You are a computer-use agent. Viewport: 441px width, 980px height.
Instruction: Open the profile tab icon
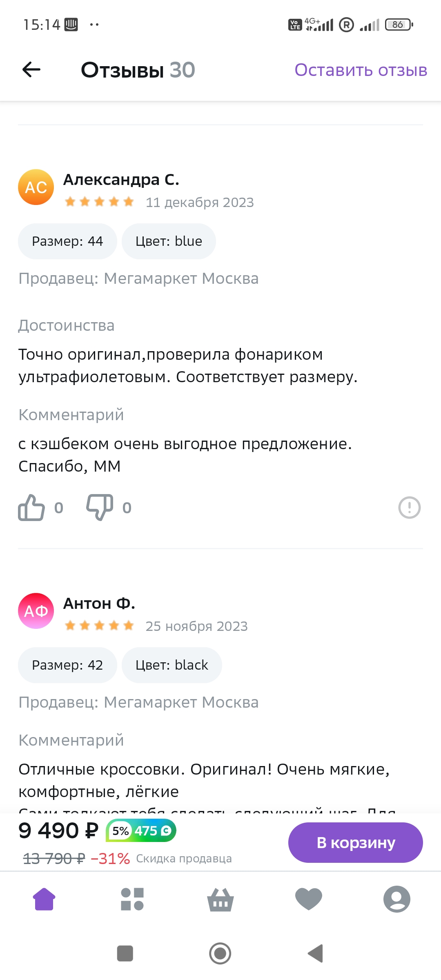396,900
